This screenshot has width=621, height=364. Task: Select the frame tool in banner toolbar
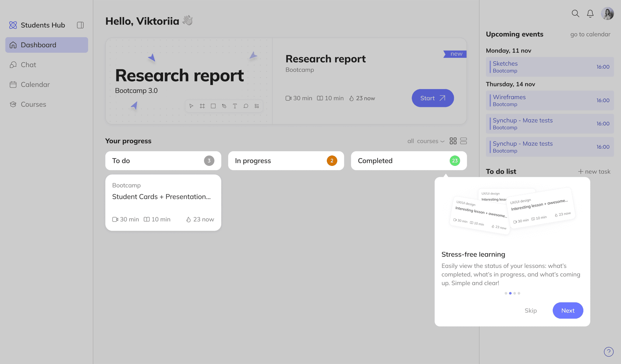tap(202, 106)
